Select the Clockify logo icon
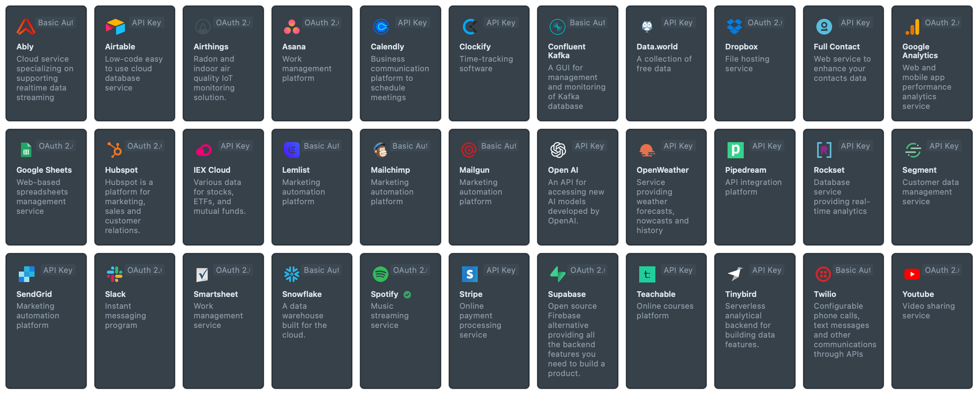 [470, 27]
